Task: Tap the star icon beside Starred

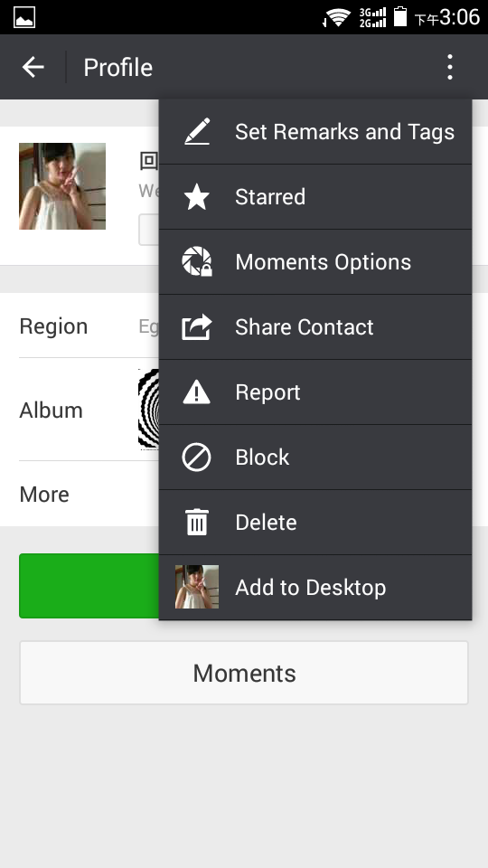Action: [x=197, y=197]
